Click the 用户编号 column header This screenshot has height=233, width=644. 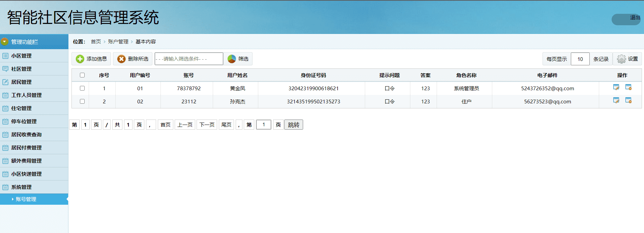(140, 75)
